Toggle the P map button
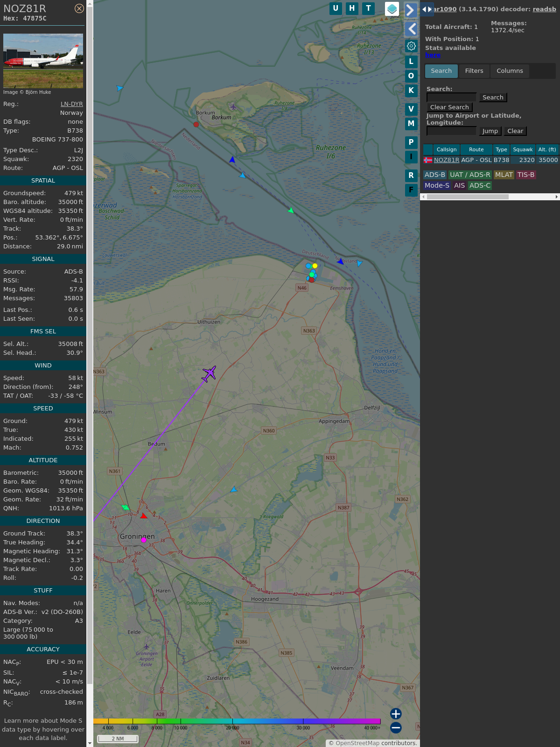The width and height of the screenshot is (560, 747). point(411,142)
